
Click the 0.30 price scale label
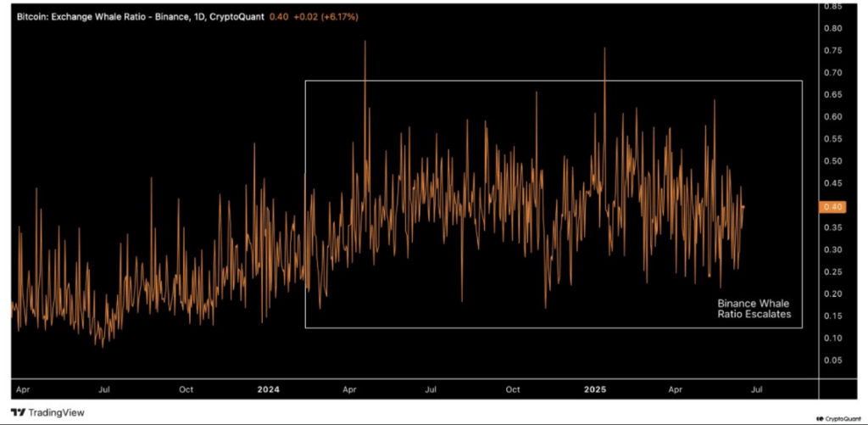coord(832,250)
